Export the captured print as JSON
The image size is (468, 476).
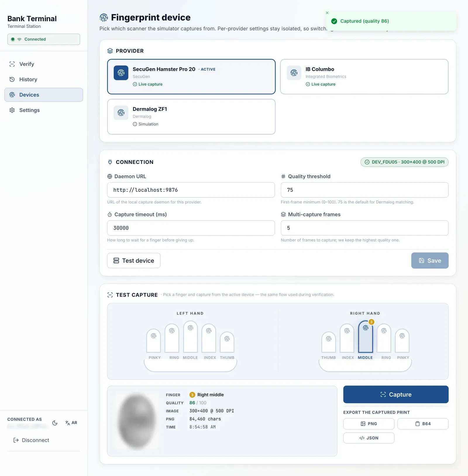click(369, 438)
